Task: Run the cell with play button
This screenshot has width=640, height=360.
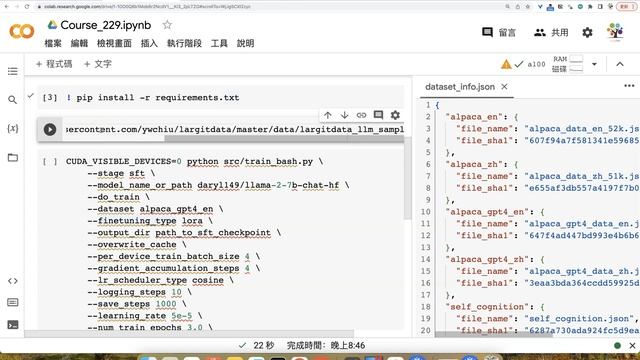Action: tap(50, 129)
